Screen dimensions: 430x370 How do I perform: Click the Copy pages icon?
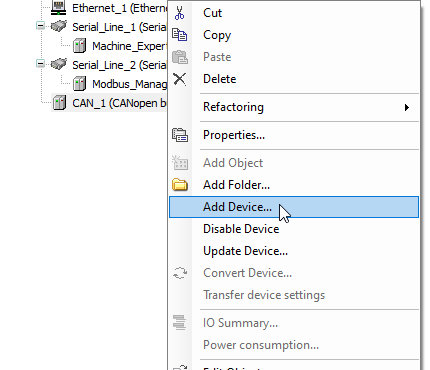[179, 35]
